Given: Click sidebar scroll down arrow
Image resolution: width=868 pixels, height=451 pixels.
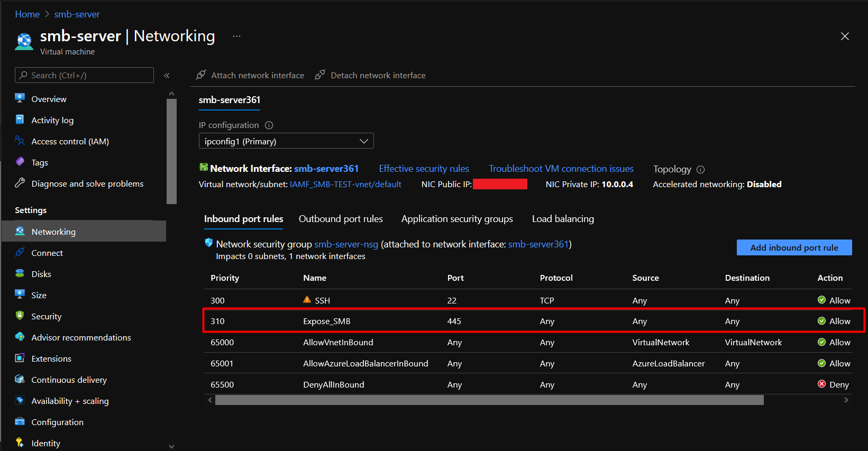Looking at the screenshot, I should (171, 447).
